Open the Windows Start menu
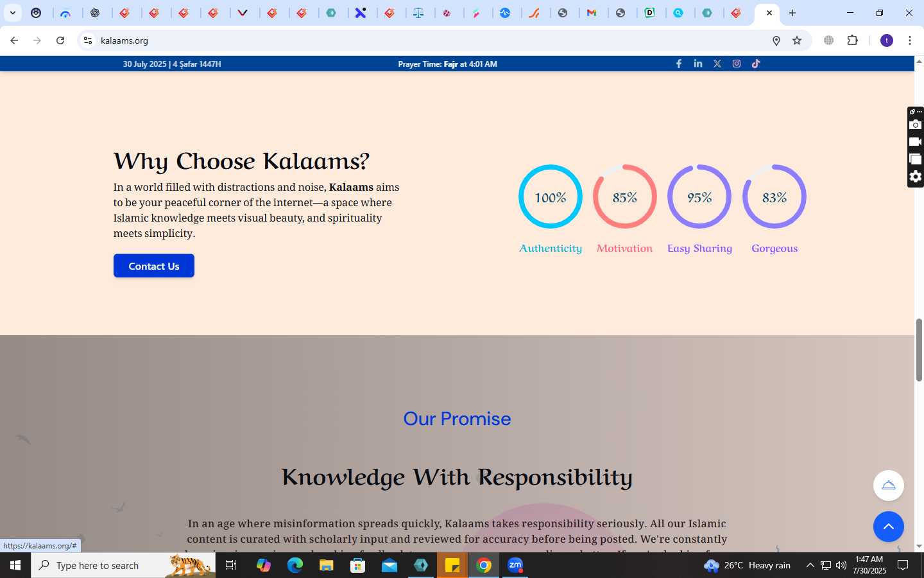The width and height of the screenshot is (924, 578). click(15, 565)
